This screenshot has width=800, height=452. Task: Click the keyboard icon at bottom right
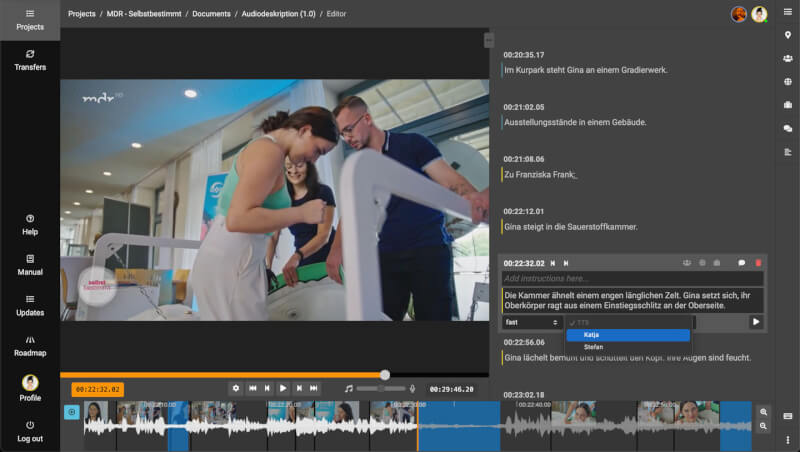pyautogui.click(x=788, y=416)
